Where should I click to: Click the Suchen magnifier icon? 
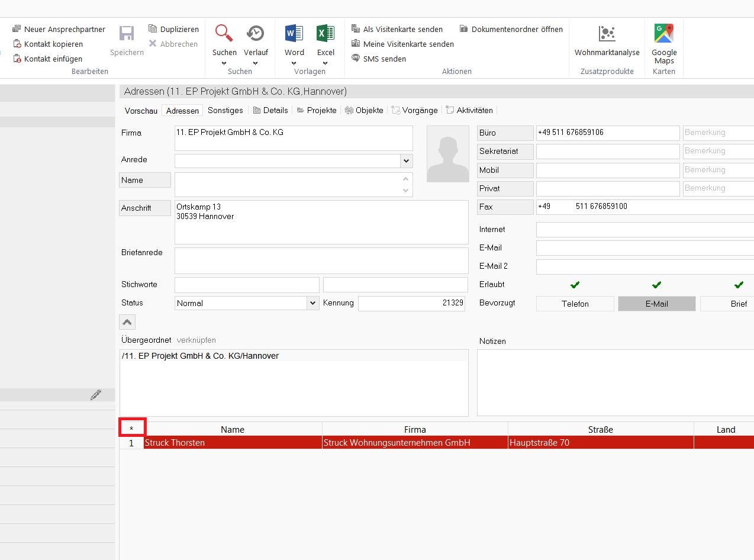(224, 34)
